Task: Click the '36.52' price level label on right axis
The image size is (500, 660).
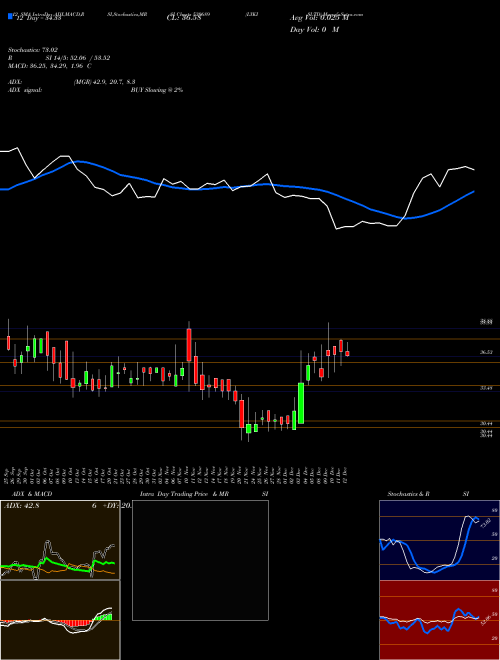Action: coord(487,352)
